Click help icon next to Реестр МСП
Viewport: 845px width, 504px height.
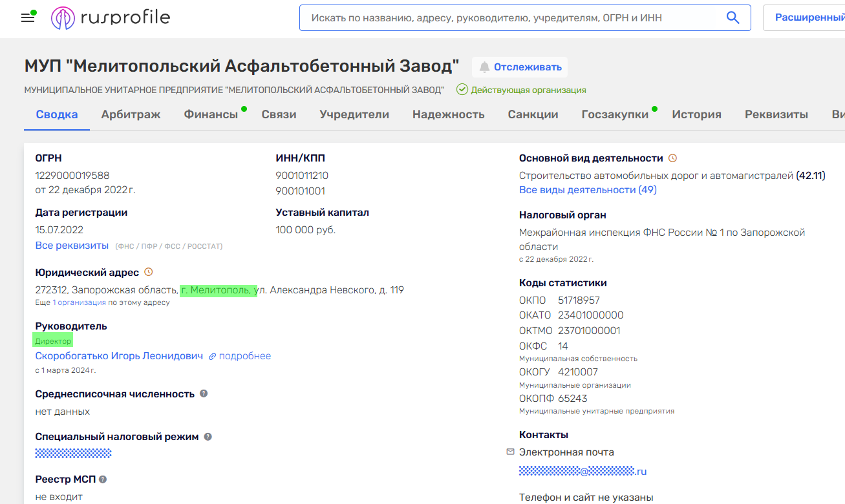point(103,479)
